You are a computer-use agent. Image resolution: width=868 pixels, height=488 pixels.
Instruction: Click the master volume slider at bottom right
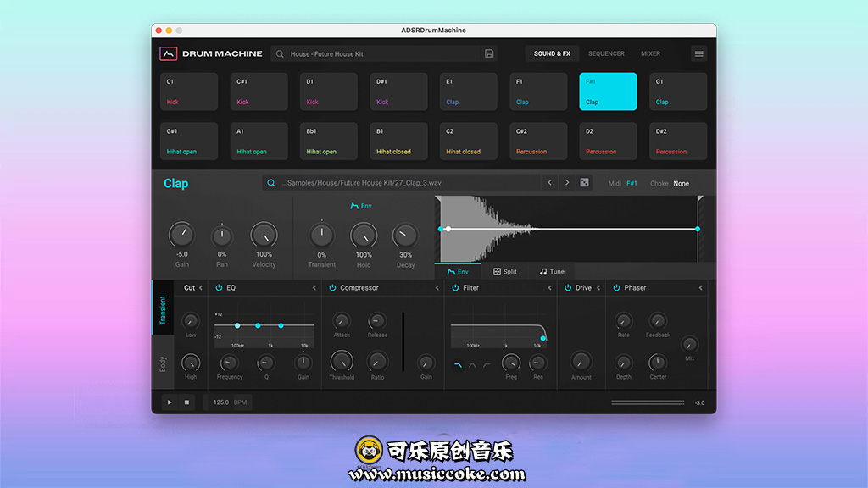point(648,402)
